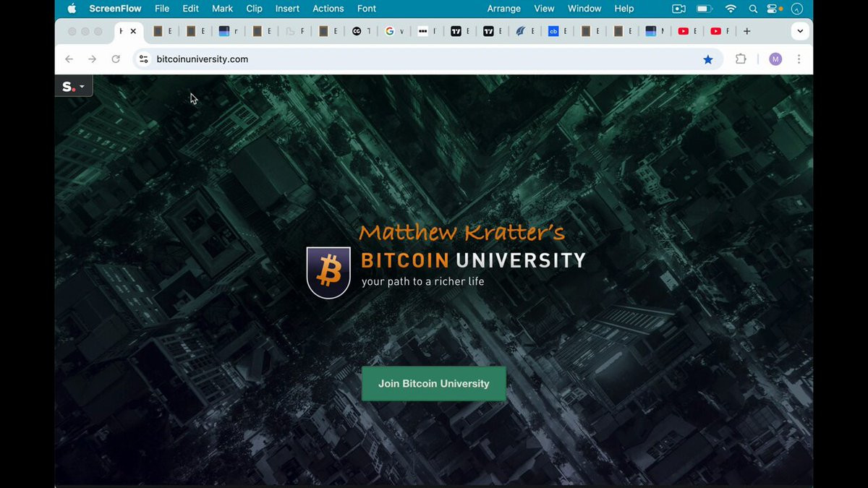The width and height of the screenshot is (868, 488).
Task: Go back with the browser back arrow
Action: [x=69, y=59]
